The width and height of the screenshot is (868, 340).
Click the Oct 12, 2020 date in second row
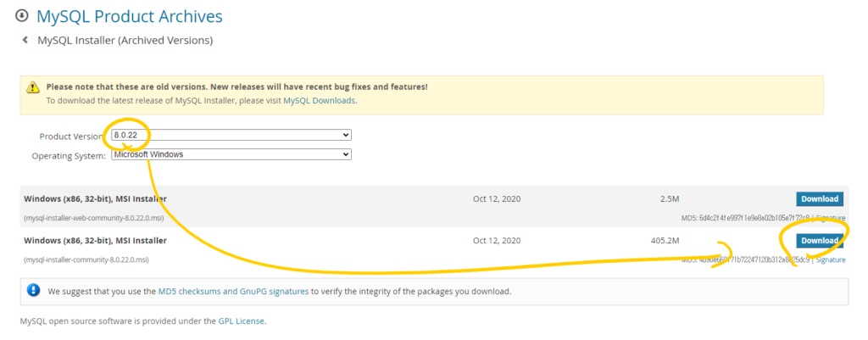497,240
